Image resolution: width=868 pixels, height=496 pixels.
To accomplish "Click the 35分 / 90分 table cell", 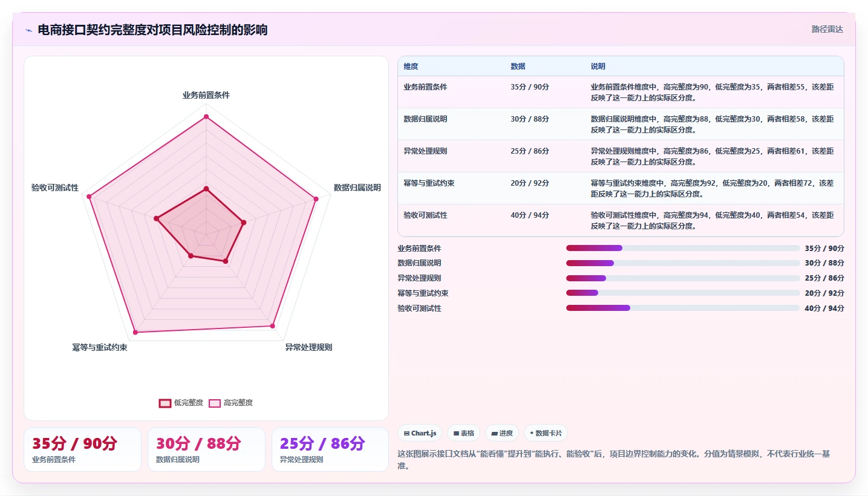I will pyautogui.click(x=530, y=87).
